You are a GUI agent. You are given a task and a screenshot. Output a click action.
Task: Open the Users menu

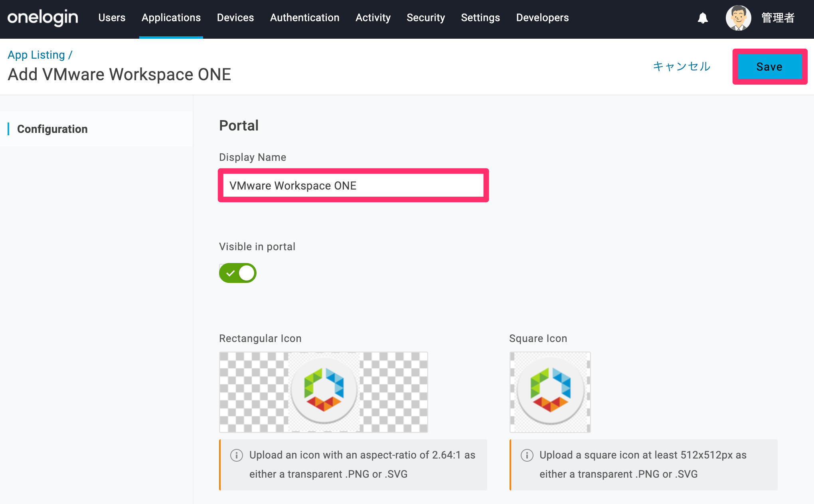(x=112, y=18)
